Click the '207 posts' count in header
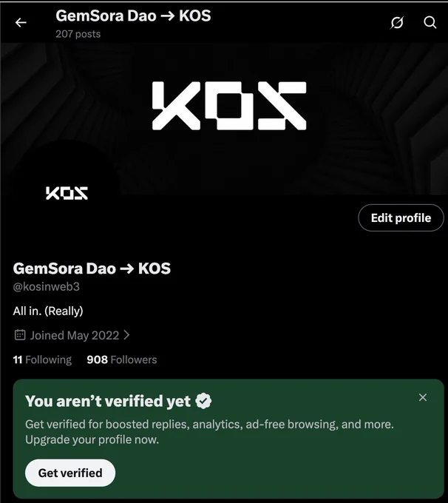Viewport: 448px width, 503px height. (78, 34)
